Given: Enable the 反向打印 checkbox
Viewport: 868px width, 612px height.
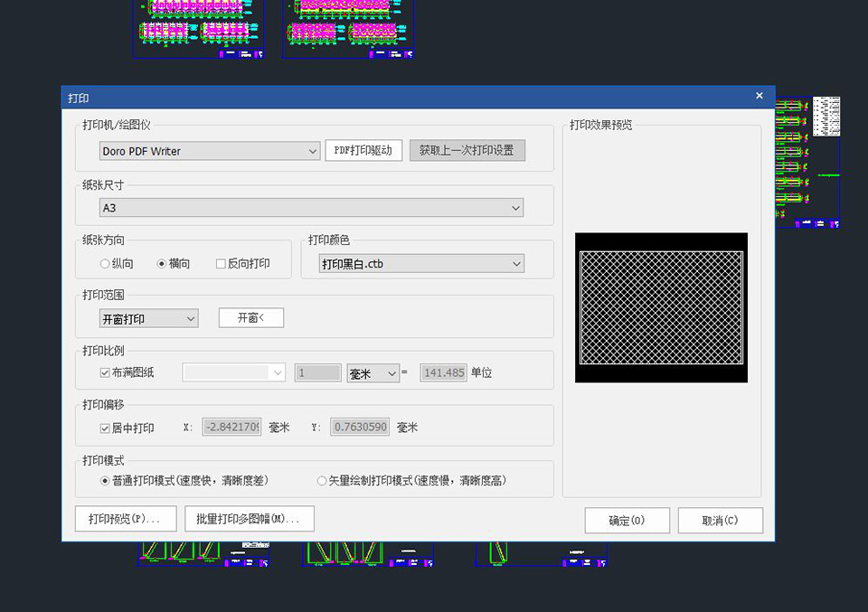Looking at the screenshot, I should 221,264.
